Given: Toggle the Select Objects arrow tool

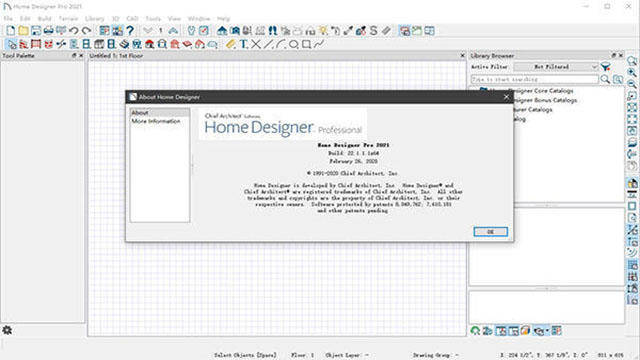Looking at the screenshot, I should (x=11, y=44).
